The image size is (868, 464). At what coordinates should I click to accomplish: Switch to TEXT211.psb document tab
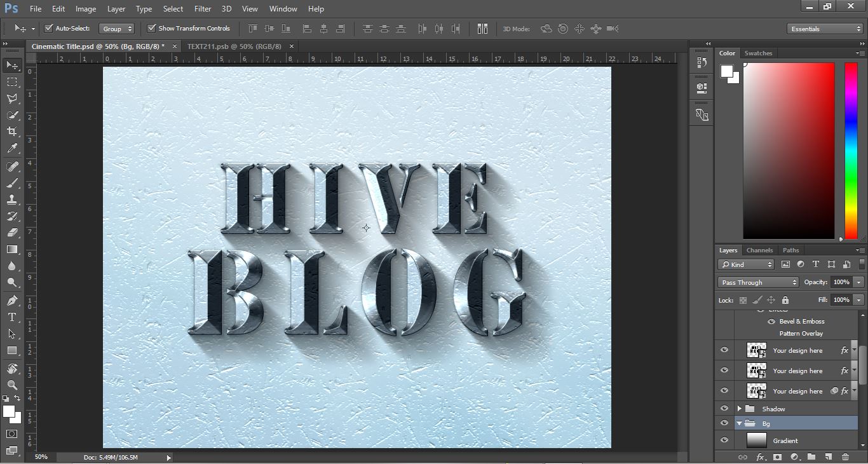click(234, 46)
